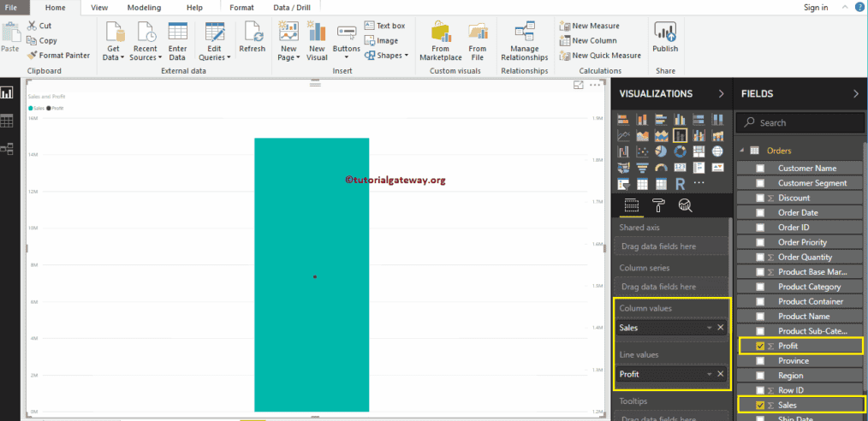Select the clustered column chart visual
868x421 pixels.
(x=680, y=120)
